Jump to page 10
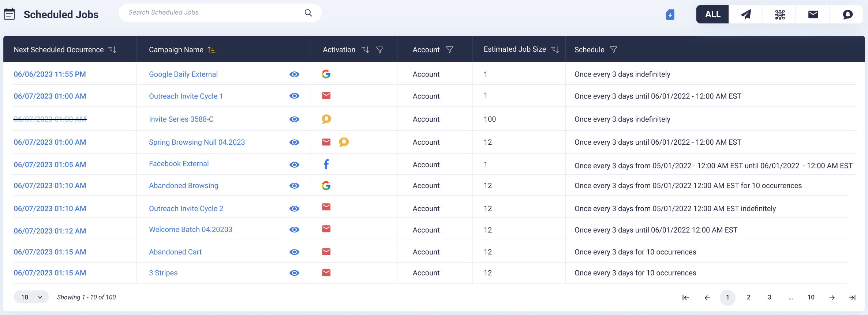This screenshot has width=868, height=315. (811, 297)
